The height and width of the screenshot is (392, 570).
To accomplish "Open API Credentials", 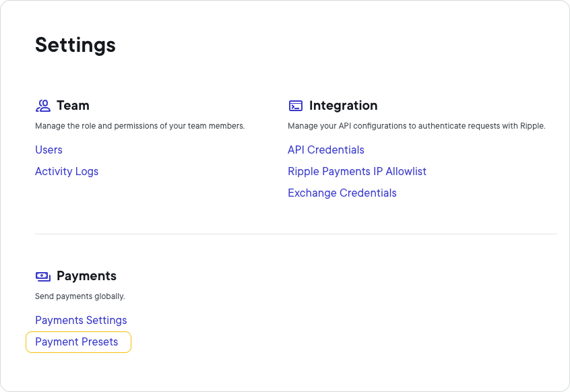I will coord(326,150).
